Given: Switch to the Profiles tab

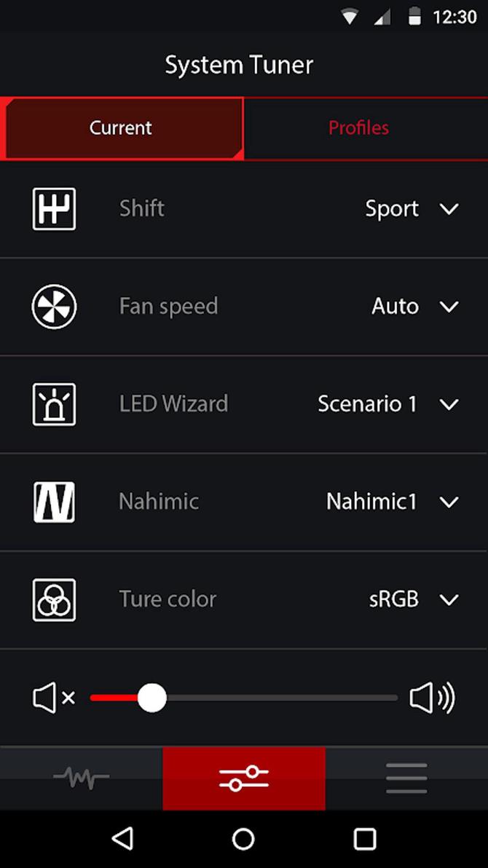Looking at the screenshot, I should coord(359,128).
